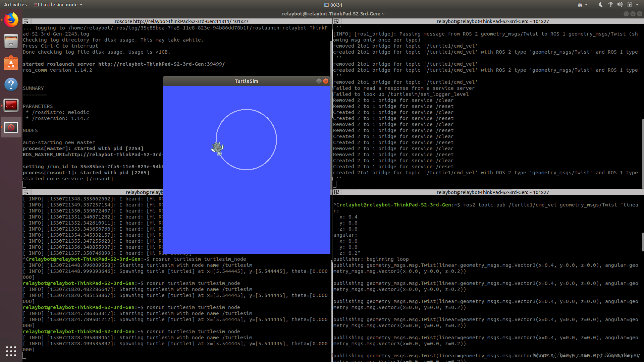Click 'process[rosout-1]: started with pid [2265]'
Viewport: 644px width, 362px height.
click(x=86, y=173)
